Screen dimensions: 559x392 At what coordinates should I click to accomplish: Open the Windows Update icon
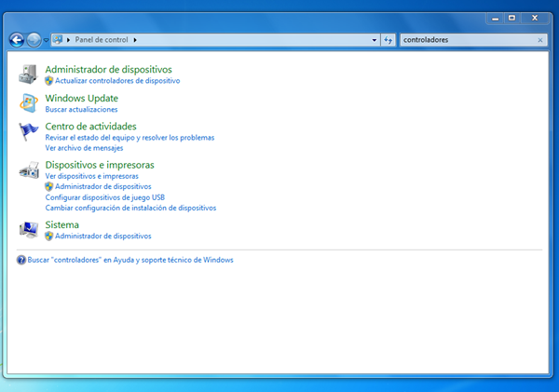coord(29,102)
